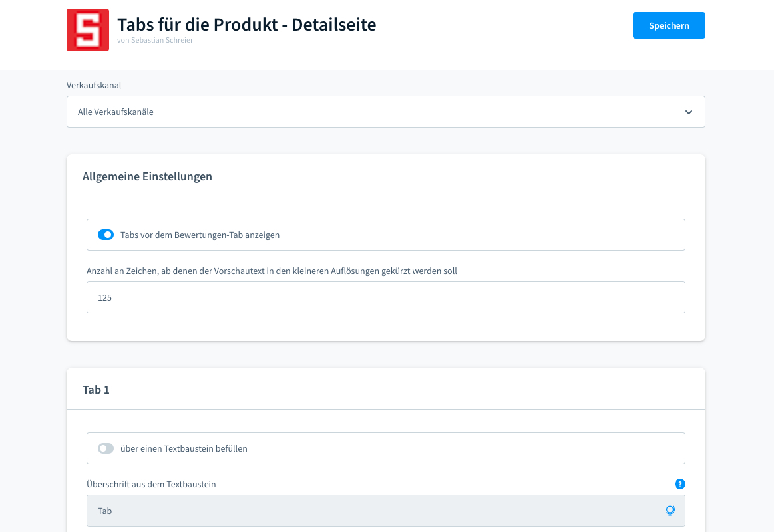The width and height of the screenshot is (774, 532).
Task: Click the 'Verkaufskanal' field label
Action: (x=94, y=85)
